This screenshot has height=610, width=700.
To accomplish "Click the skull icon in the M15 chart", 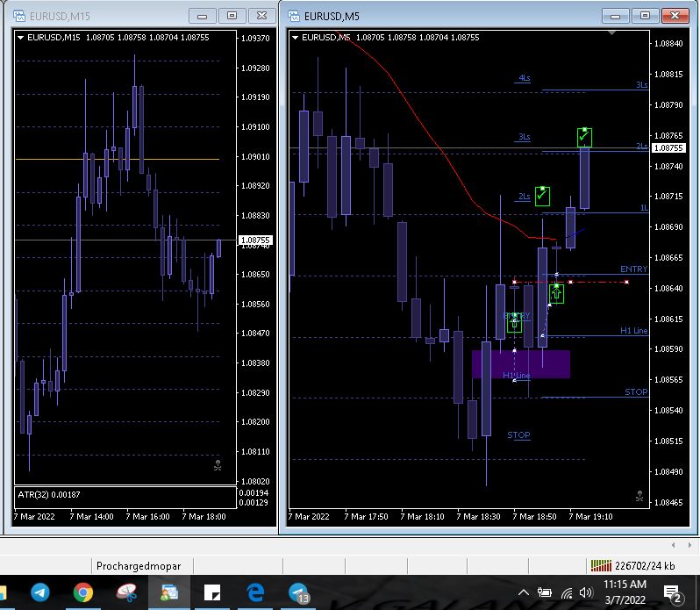I will tap(218, 465).
